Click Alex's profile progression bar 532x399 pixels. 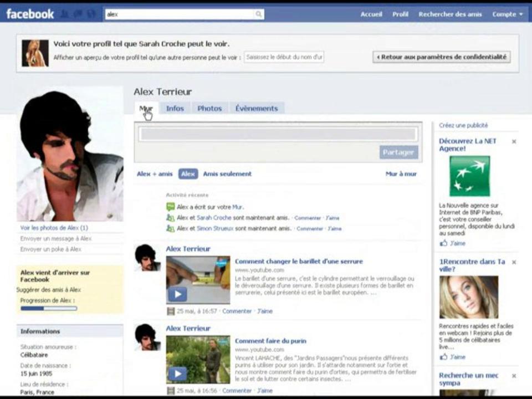click(49, 309)
